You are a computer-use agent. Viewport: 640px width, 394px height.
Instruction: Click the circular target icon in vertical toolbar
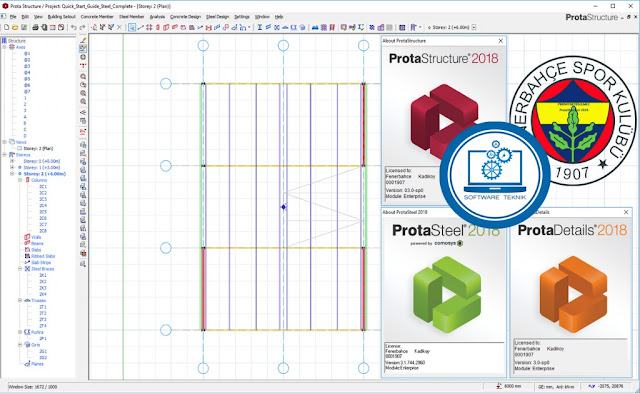coord(83,57)
